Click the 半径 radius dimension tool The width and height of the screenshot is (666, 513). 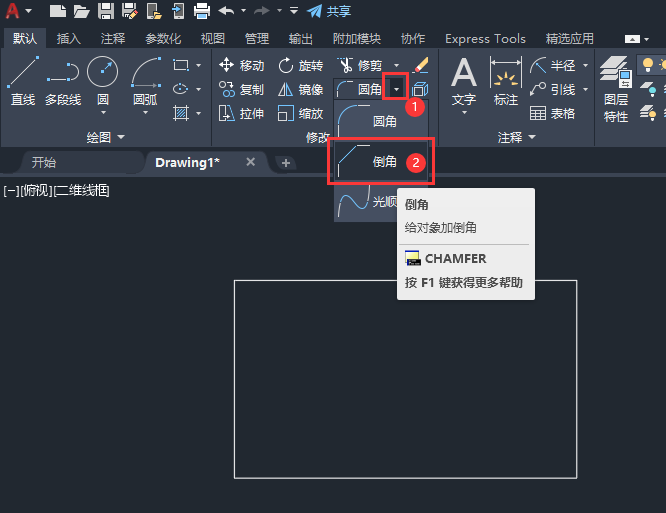(553, 65)
